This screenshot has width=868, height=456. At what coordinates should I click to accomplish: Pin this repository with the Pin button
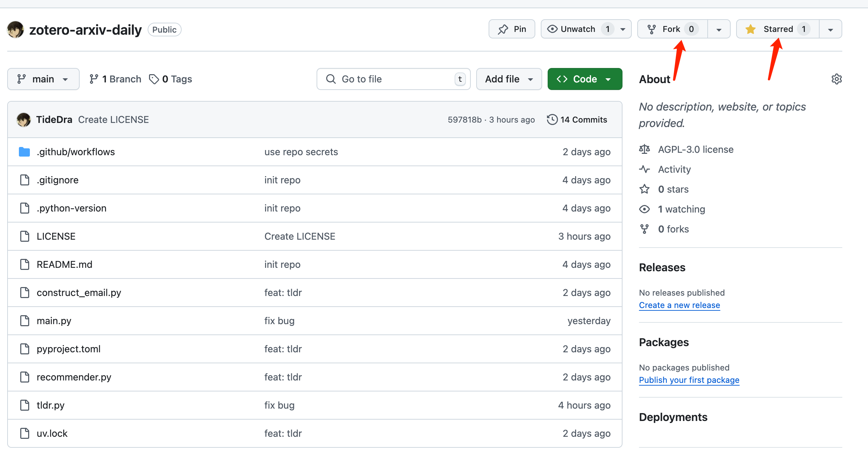tap(512, 29)
